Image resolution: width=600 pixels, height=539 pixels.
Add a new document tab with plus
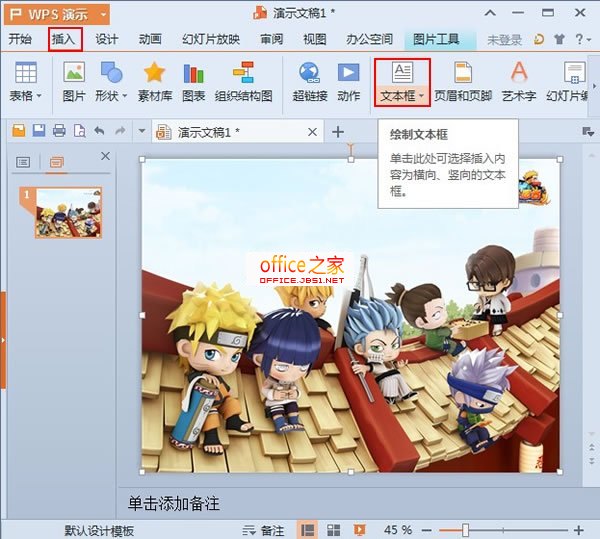pos(338,132)
